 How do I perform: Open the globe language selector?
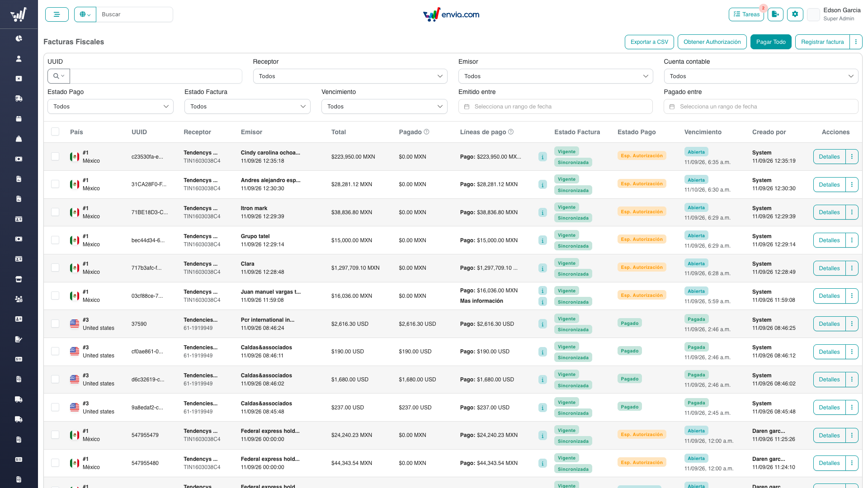click(x=85, y=14)
